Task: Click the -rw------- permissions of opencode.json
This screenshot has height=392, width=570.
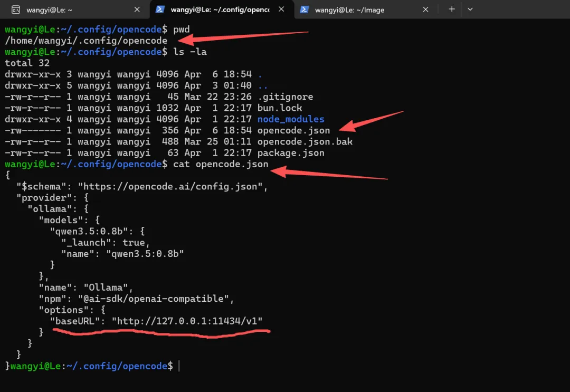Action: coord(33,130)
